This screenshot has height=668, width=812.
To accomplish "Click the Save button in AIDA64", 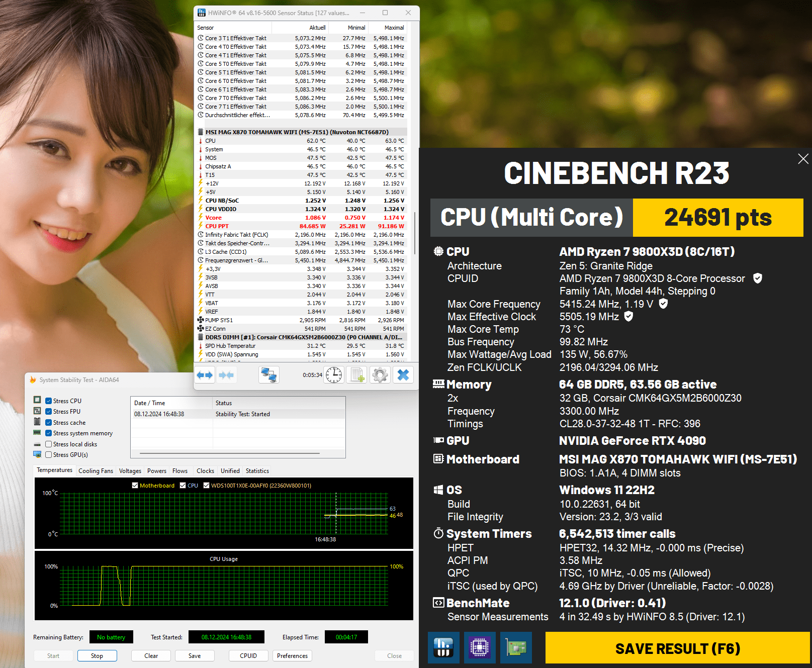I will click(195, 656).
